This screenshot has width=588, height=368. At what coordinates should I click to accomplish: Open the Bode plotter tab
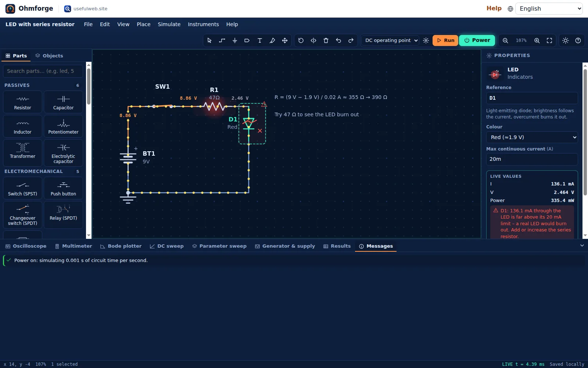coord(121,246)
